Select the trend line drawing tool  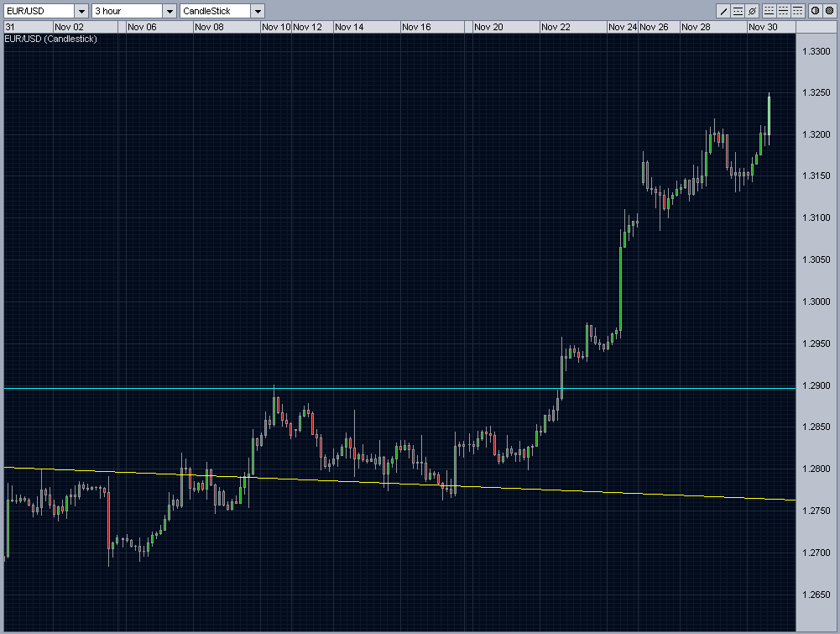(x=723, y=11)
